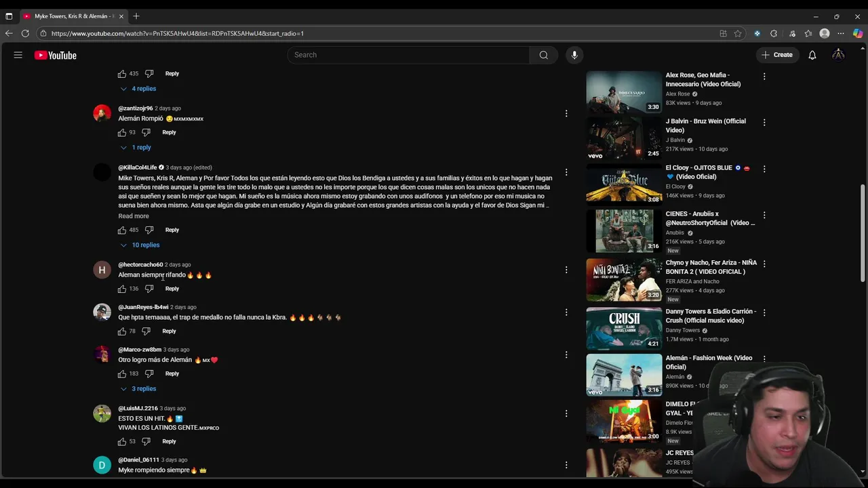Open the YouTube guide hamburger menu
This screenshot has width=868, height=488.
(x=18, y=55)
